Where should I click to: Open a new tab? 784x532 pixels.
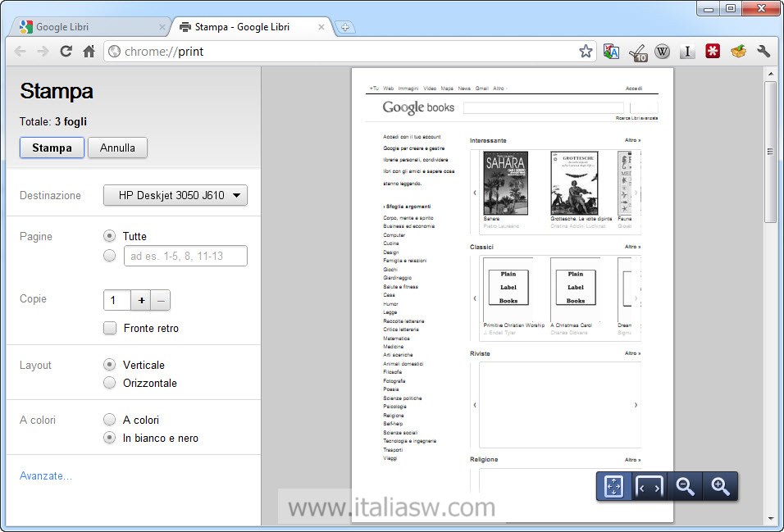point(345,27)
